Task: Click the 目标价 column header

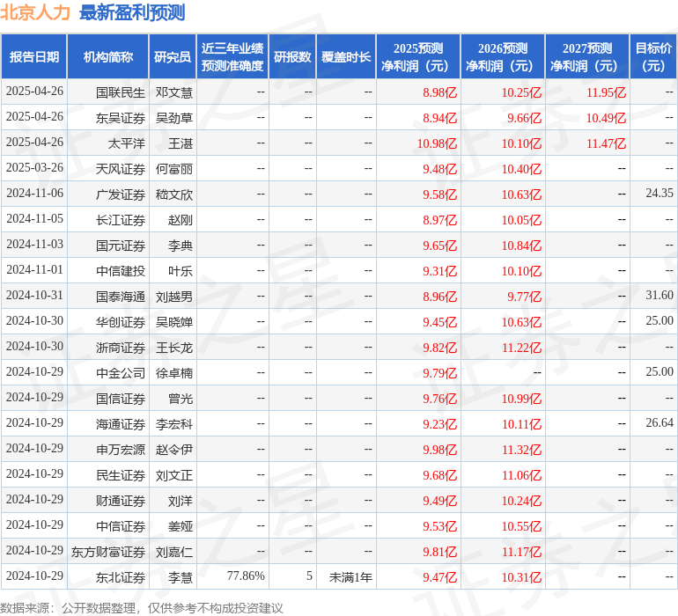Action: pyautogui.click(x=653, y=56)
